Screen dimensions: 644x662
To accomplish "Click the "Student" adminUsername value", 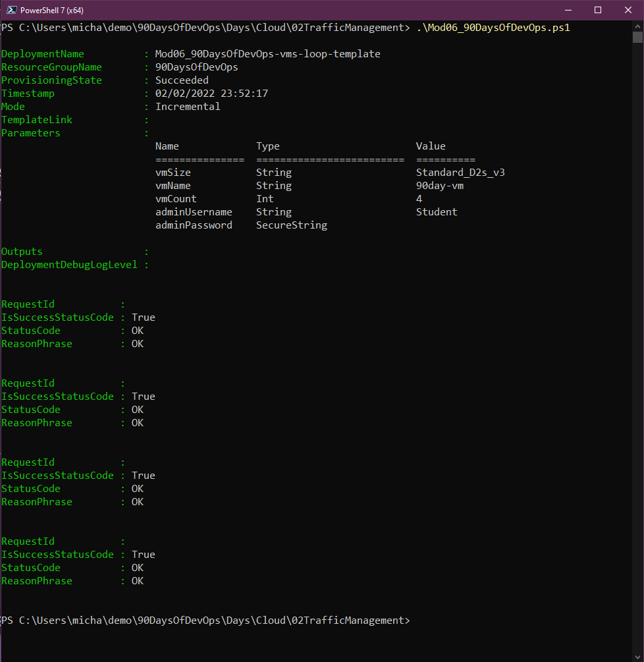I will pos(437,212).
